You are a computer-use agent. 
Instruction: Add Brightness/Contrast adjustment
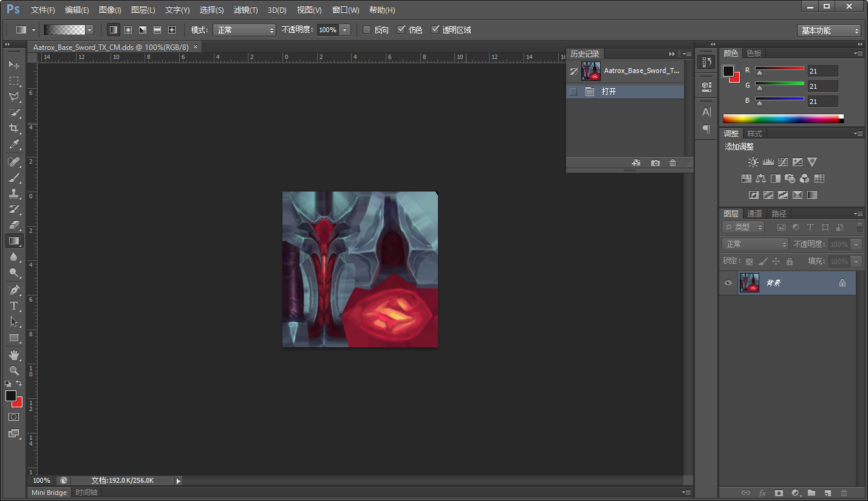click(x=753, y=162)
